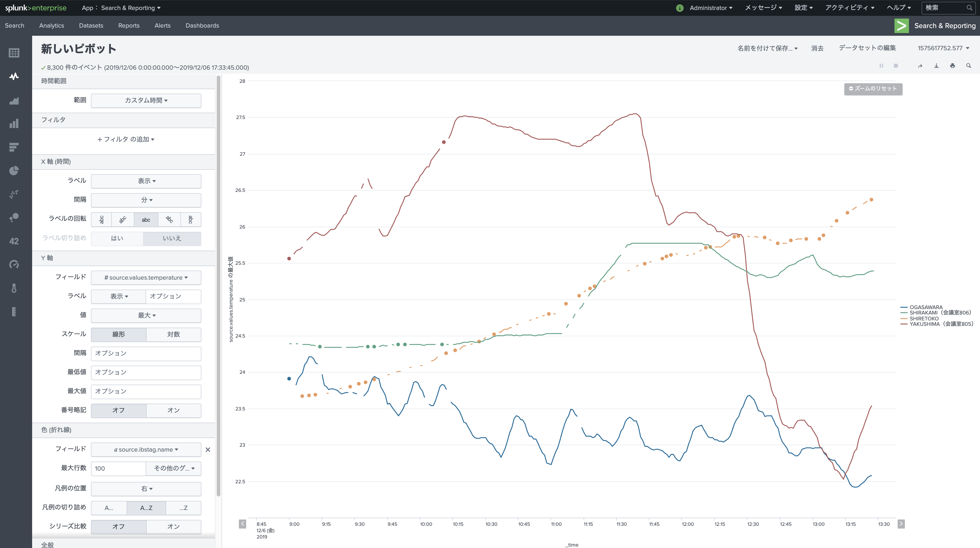Remove the color field with X icon
The height and width of the screenshot is (548, 980).
[x=208, y=449]
